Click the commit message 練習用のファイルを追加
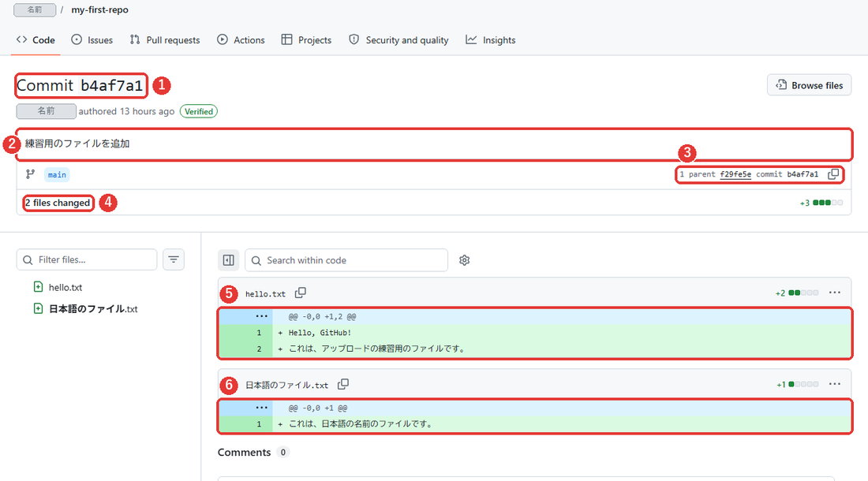The height and width of the screenshot is (481, 868). tap(77, 144)
